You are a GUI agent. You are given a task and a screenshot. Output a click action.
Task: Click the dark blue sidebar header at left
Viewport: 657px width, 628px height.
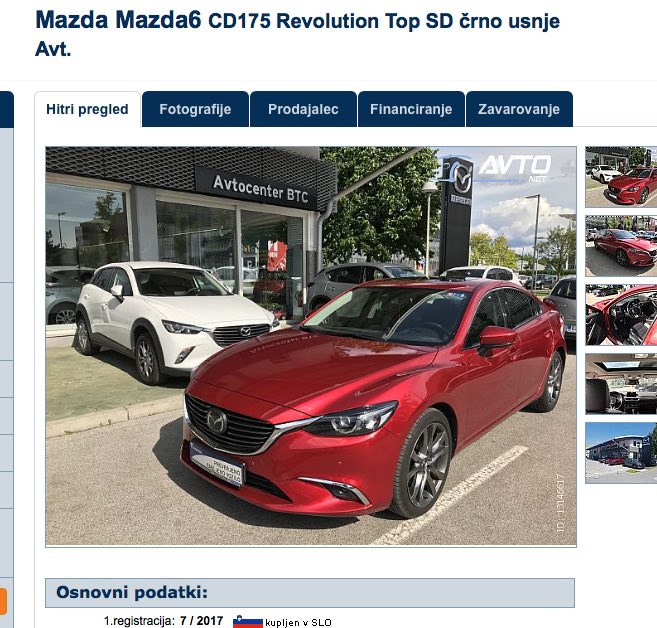pos(7,109)
